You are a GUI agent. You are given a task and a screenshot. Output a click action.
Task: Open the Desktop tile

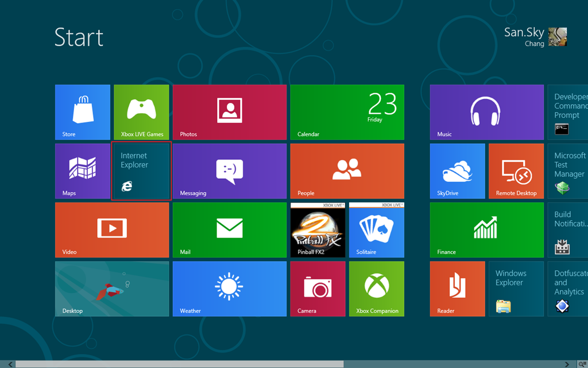tap(112, 289)
